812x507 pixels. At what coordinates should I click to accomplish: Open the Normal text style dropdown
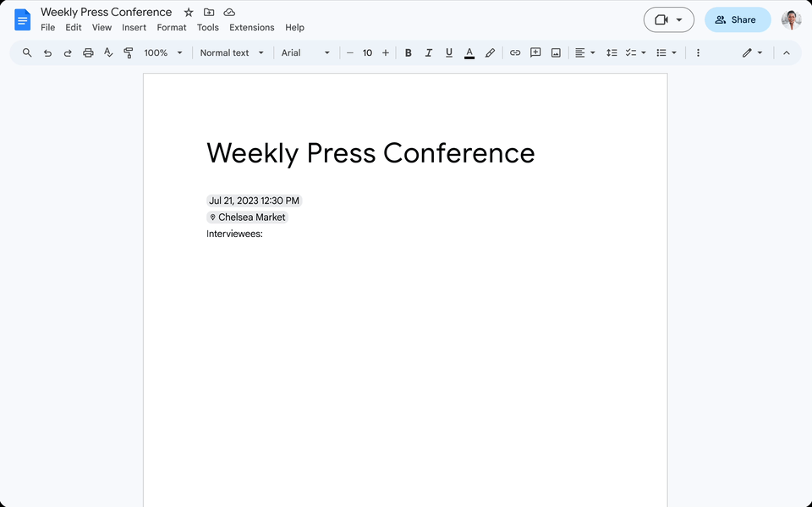point(232,52)
